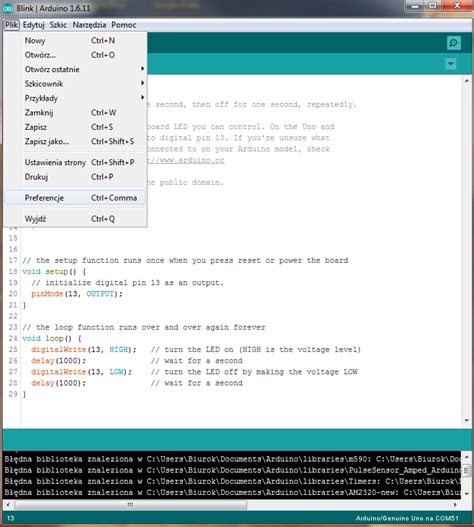Image resolution: width=474 pixels, height=527 pixels.
Task: Click the editor scrollbar up arrow
Action: 467,81
